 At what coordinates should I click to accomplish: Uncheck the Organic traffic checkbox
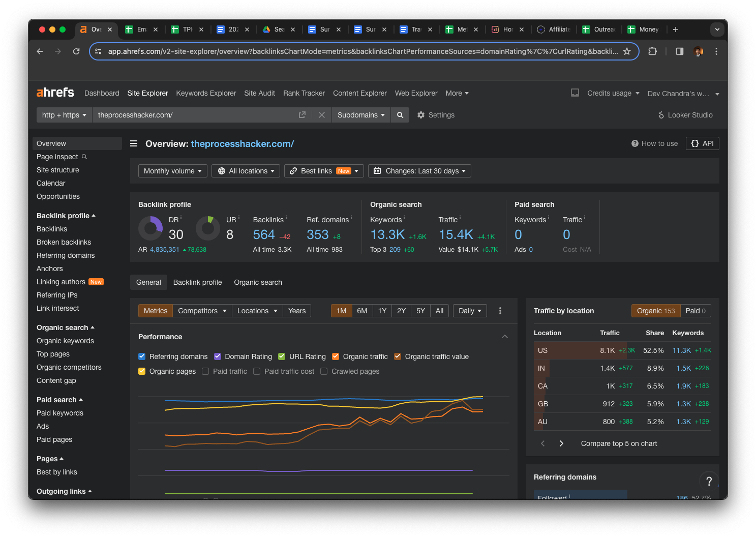(336, 356)
